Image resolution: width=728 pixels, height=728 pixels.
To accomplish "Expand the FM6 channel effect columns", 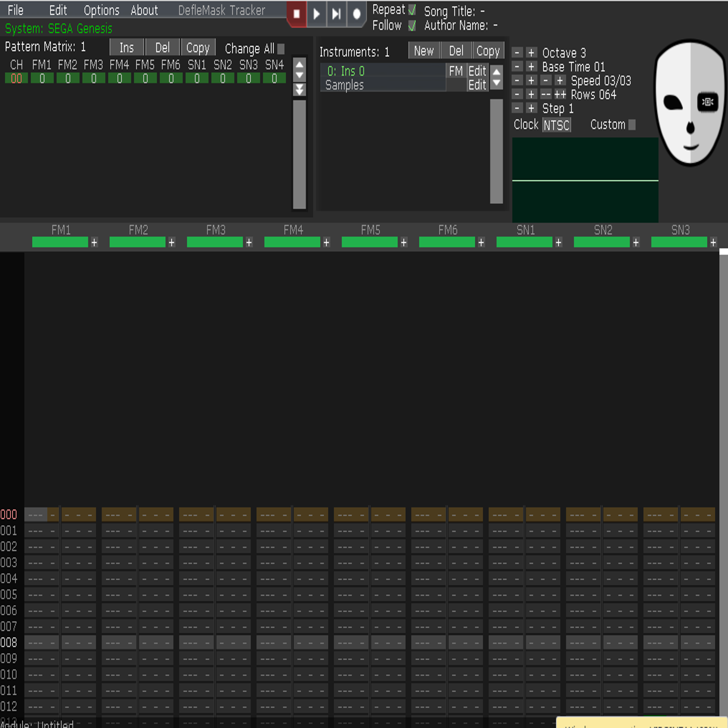I will (481, 242).
